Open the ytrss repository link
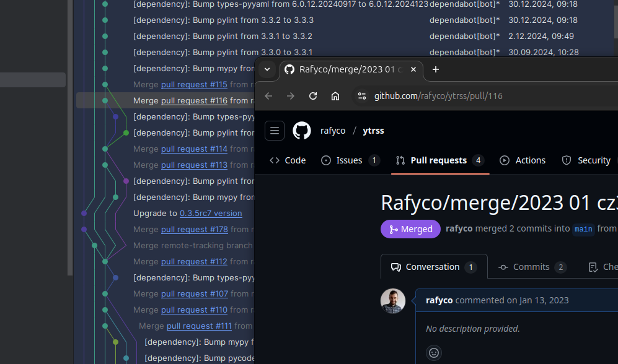Image resolution: width=618 pixels, height=364 pixels. pyautogui.click(x=373, y=131)
